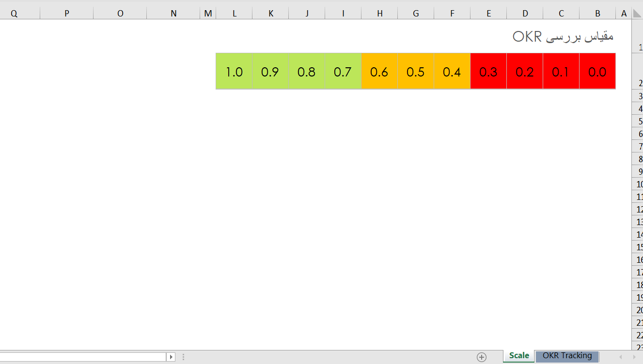643x364 pixels.
Task: Select column I header
Action: click(344, 14)
